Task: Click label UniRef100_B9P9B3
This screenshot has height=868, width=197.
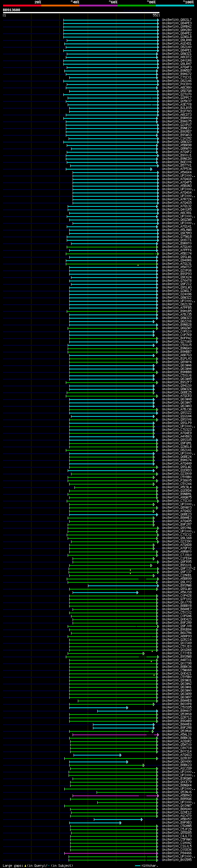Action: (177, 822)
